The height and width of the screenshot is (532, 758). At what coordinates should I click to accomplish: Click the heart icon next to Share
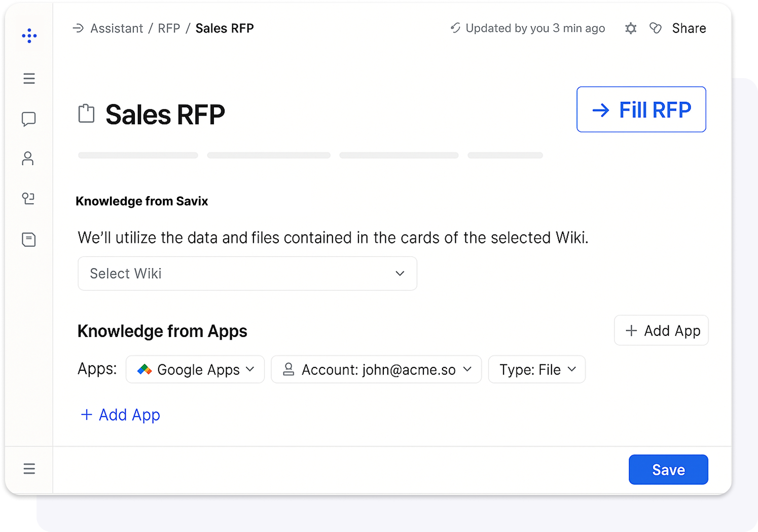click(x=656, y=28)
